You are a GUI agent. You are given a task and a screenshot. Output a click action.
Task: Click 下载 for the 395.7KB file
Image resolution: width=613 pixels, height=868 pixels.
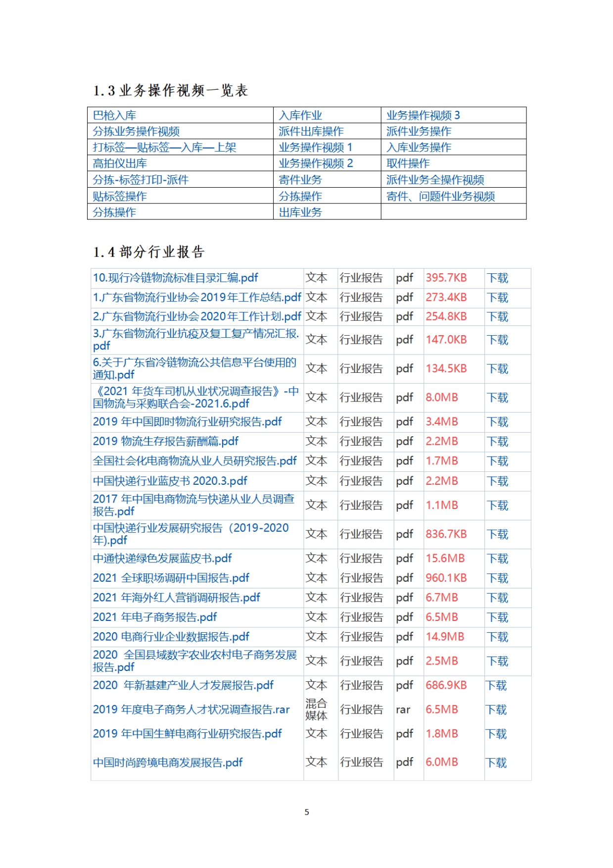coord(497,278)
